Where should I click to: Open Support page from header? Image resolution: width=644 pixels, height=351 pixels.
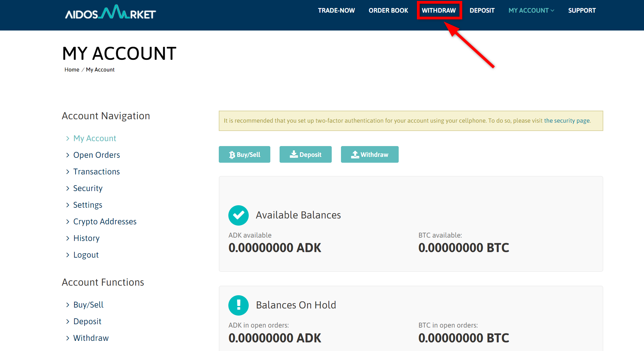582,10
